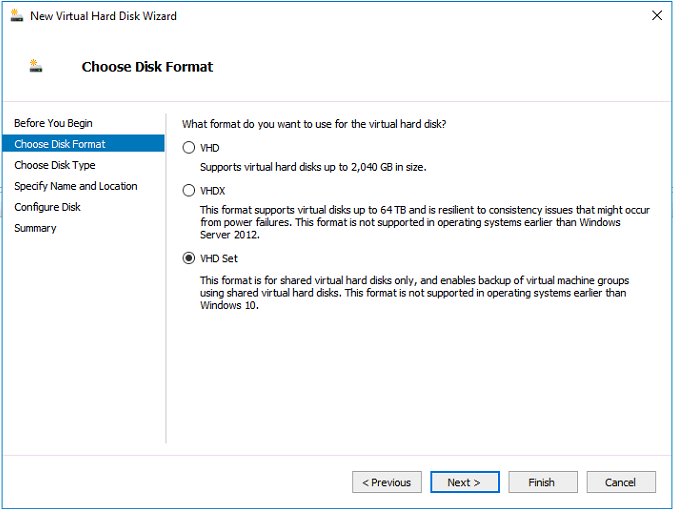
Task: Select Choose Disk Format in the sidebar
Action: click(x=60, y=144)
